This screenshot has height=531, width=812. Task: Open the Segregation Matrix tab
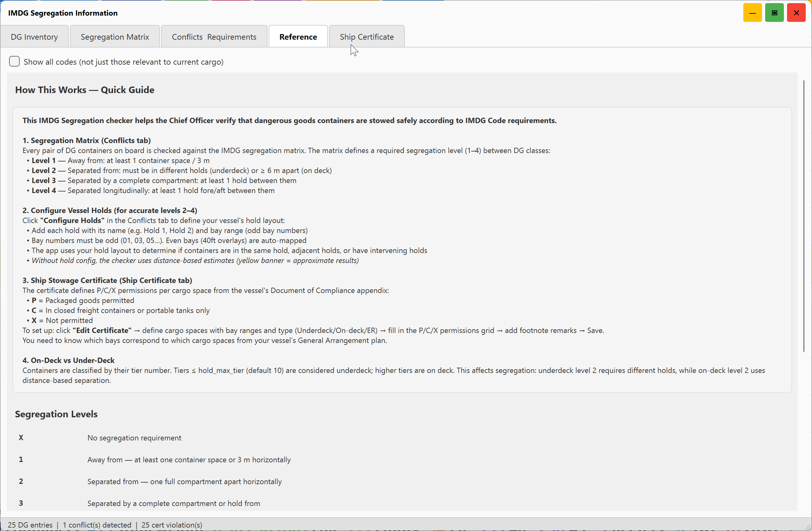pos(115,37)
